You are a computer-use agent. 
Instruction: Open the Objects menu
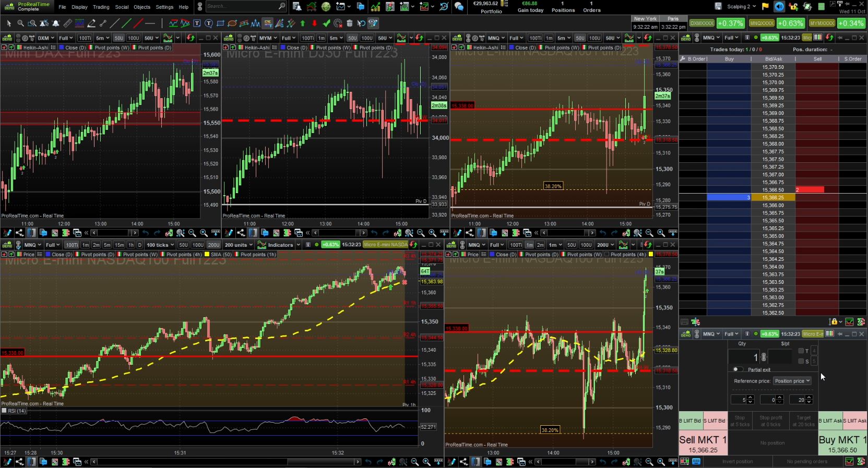click(142, 7)
